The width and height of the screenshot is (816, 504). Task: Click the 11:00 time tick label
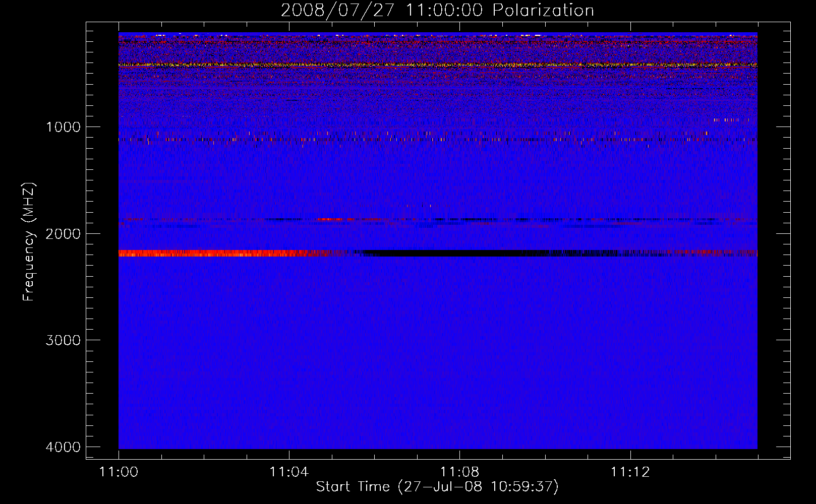click(x=119, y=472)
